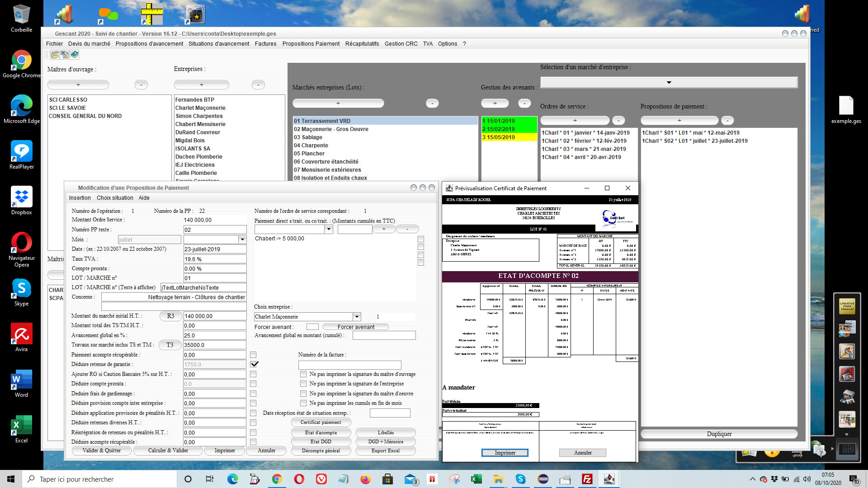Expand the Sélection d'un marché d'entreprise dropdown
This screenshot has width=868, height=488.
pyautogui.click(x=669, y=82)
